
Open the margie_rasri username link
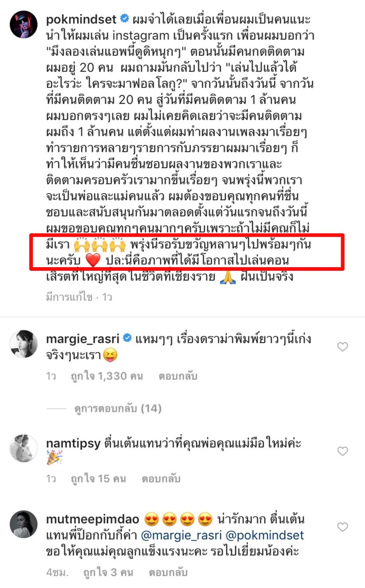[x=82, y=339]
